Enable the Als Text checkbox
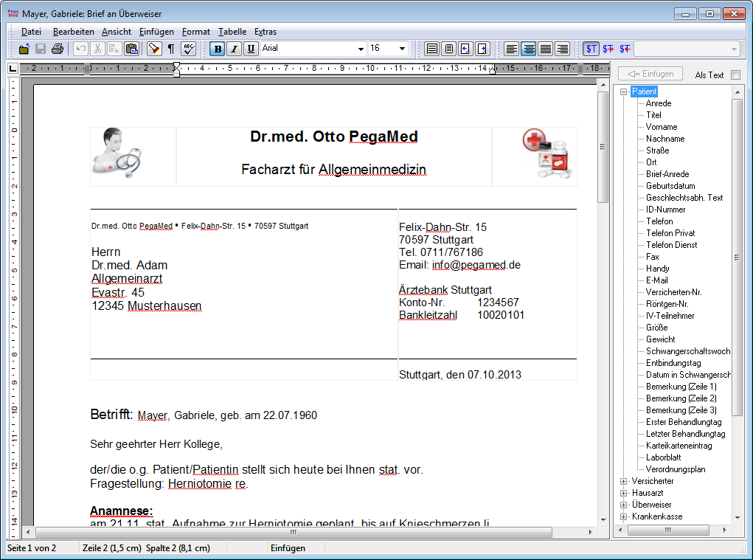The width and height of the screenshot is (753, 560). coord(735,75)
